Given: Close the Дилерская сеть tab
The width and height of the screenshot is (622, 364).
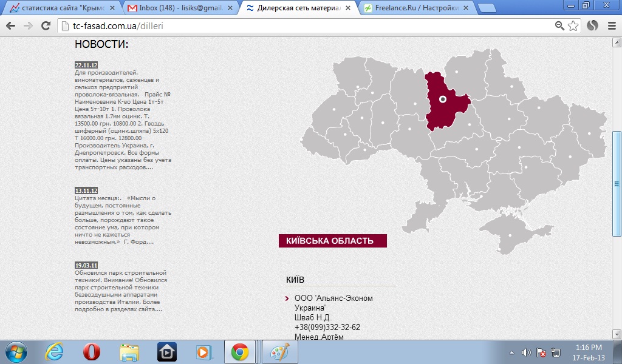Looking at the screenshot, I should coord(348,8).
